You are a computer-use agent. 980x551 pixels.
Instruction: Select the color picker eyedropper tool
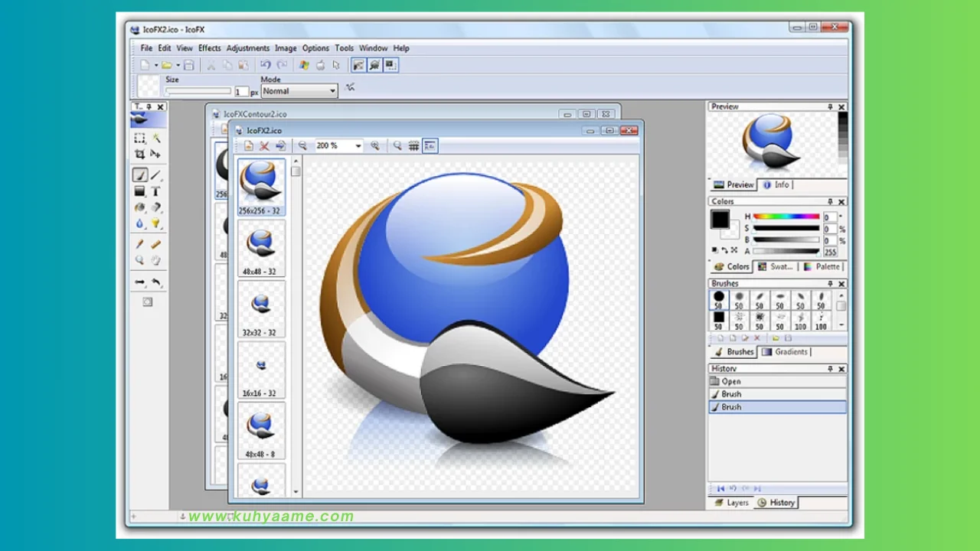click(139, 244)
